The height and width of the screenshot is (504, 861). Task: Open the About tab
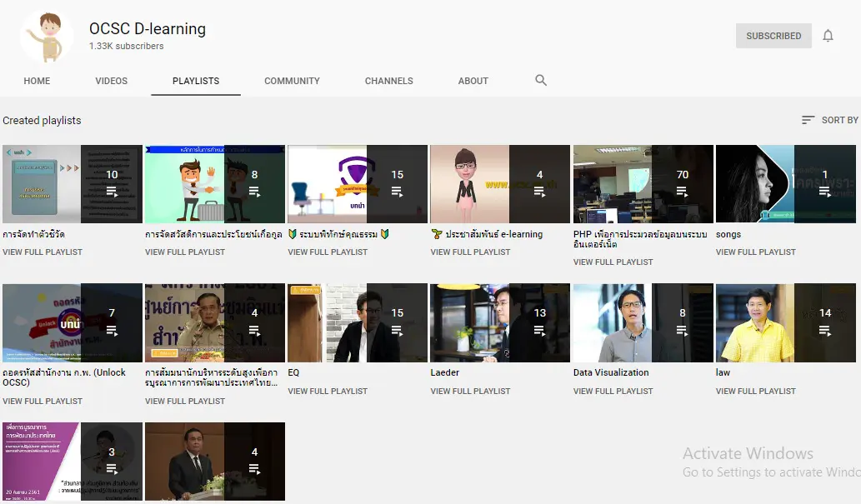point(473,81)
